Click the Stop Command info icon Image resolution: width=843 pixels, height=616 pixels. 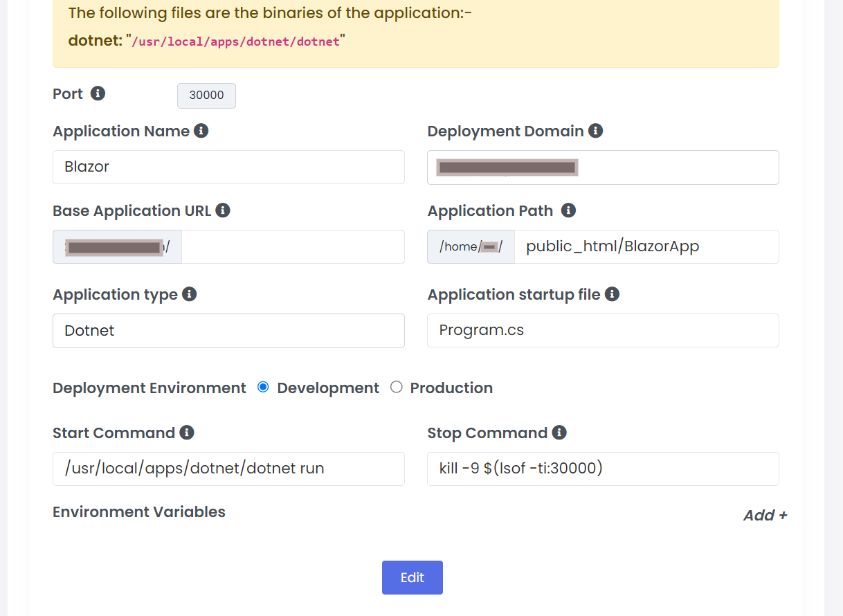(x=559, y=433)
